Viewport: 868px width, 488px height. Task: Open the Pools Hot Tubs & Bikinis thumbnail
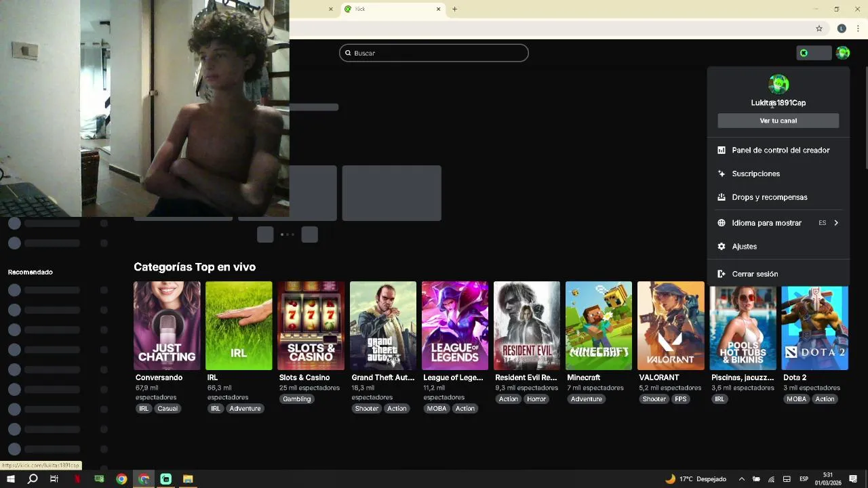click(743, 327)
